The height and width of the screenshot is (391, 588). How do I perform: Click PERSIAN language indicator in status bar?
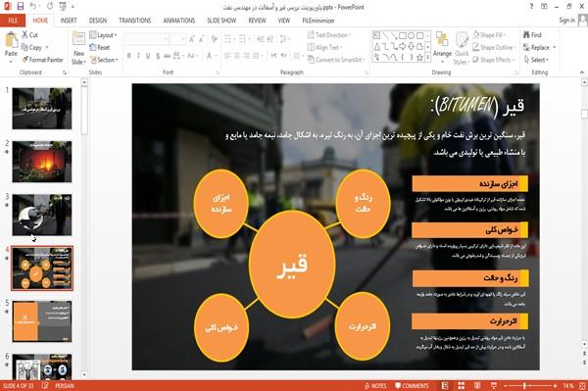click(x=65, y=386)
